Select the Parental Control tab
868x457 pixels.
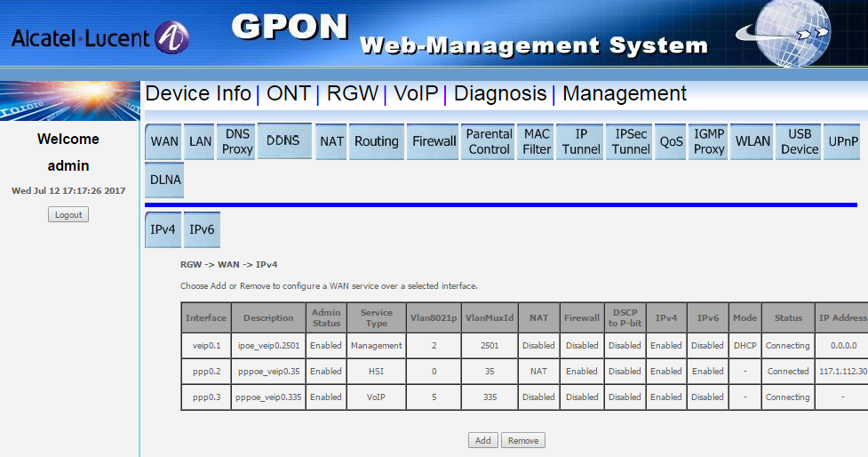489,141
